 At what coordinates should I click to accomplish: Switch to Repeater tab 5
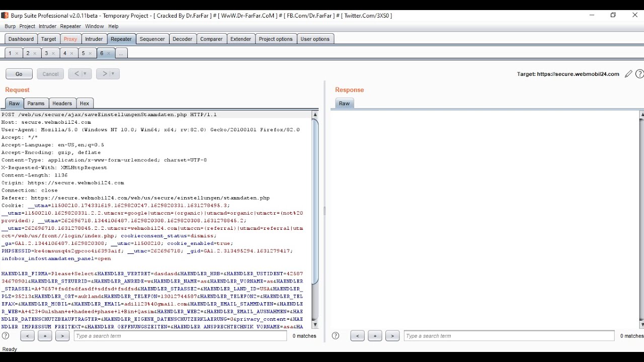pyautogui.click(x=83, y=53)
